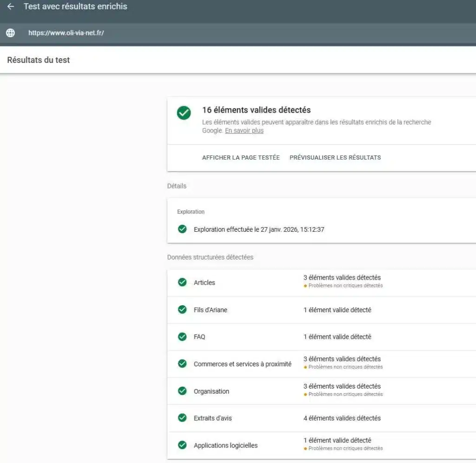Click the back arrow in the top bar
Screen dimensions: 476x463
click(11, 6)
